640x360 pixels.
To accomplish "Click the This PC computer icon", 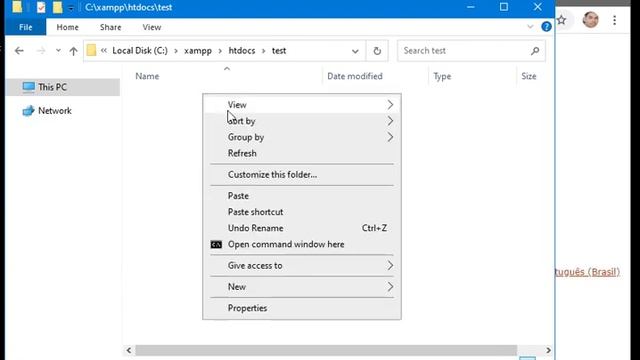I will 29,87.
